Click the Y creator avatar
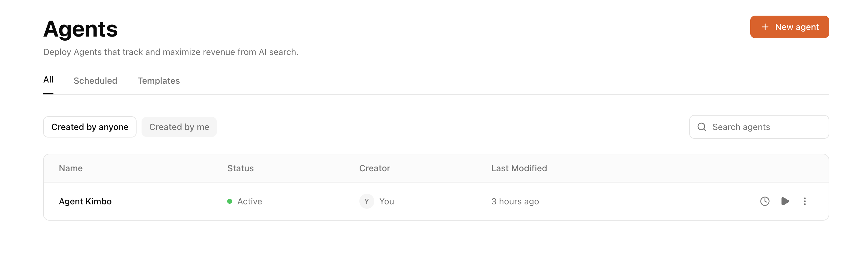This screenshot has width=868, height=270. (x=366, y=201)
